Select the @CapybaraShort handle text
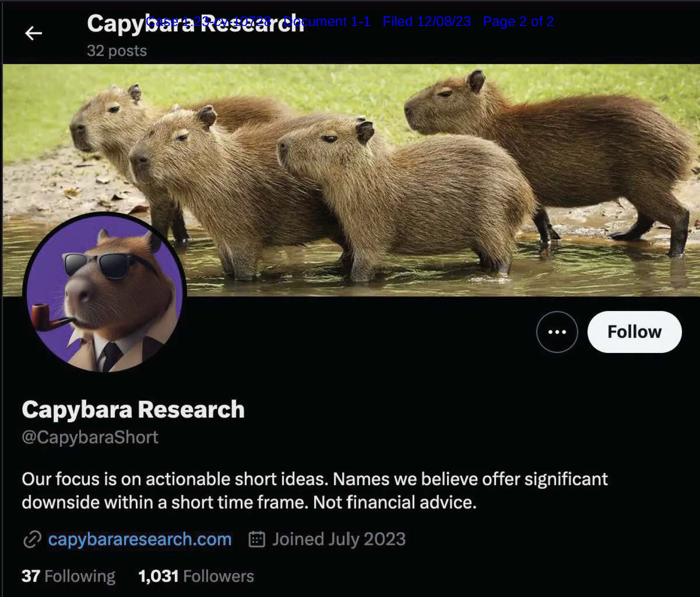The height and width of the screenshot is (597, 700). click(x=90, y=437)
